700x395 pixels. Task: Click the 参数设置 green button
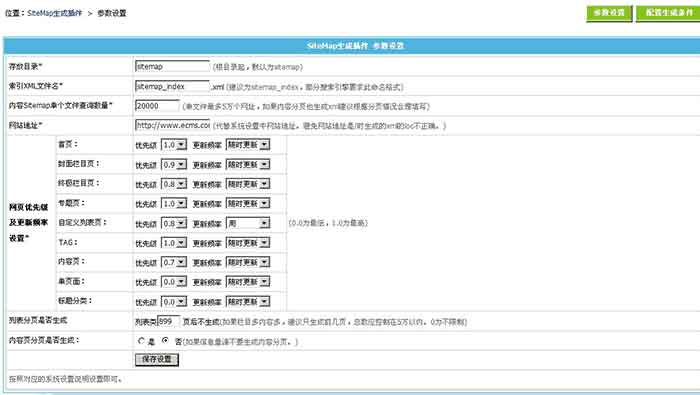coord(609,13)
